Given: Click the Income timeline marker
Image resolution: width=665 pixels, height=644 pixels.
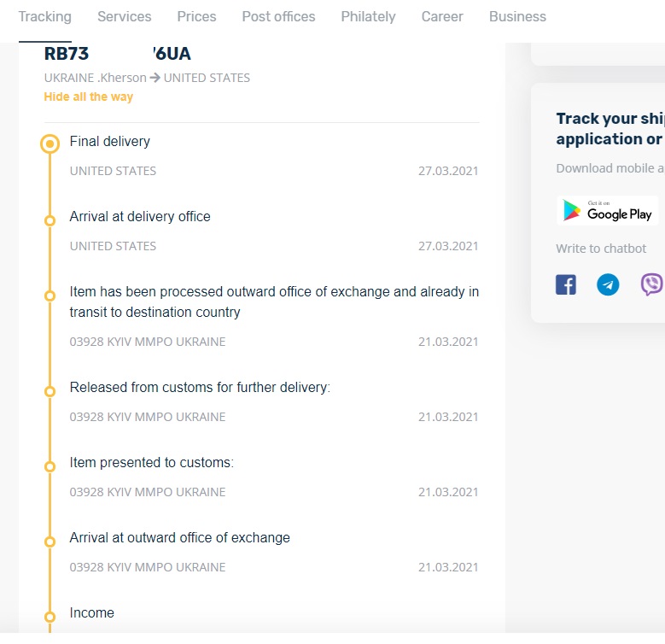Looking at the screenshot, I should [x=50, y=617].
